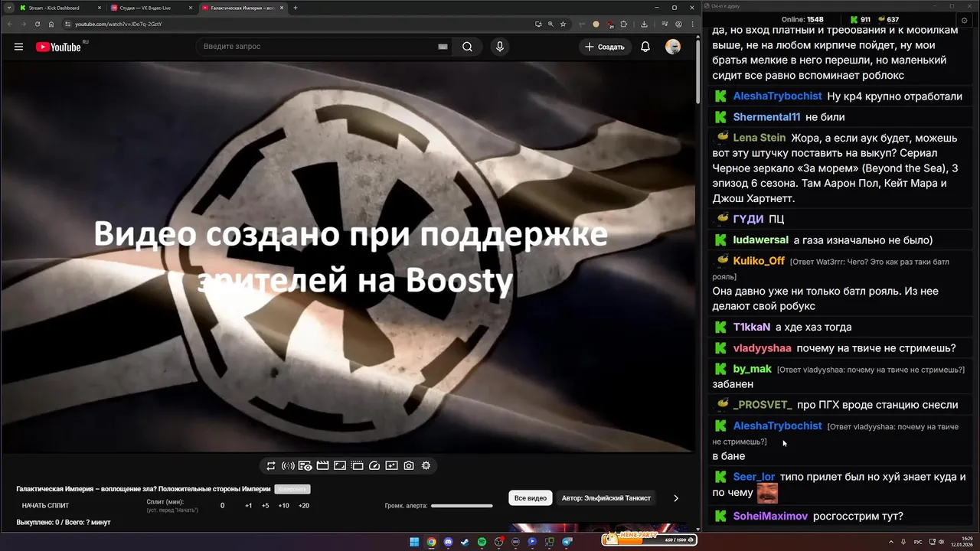
Task: Open the YouTube hamburger guide menu
Action: [18, 47]
